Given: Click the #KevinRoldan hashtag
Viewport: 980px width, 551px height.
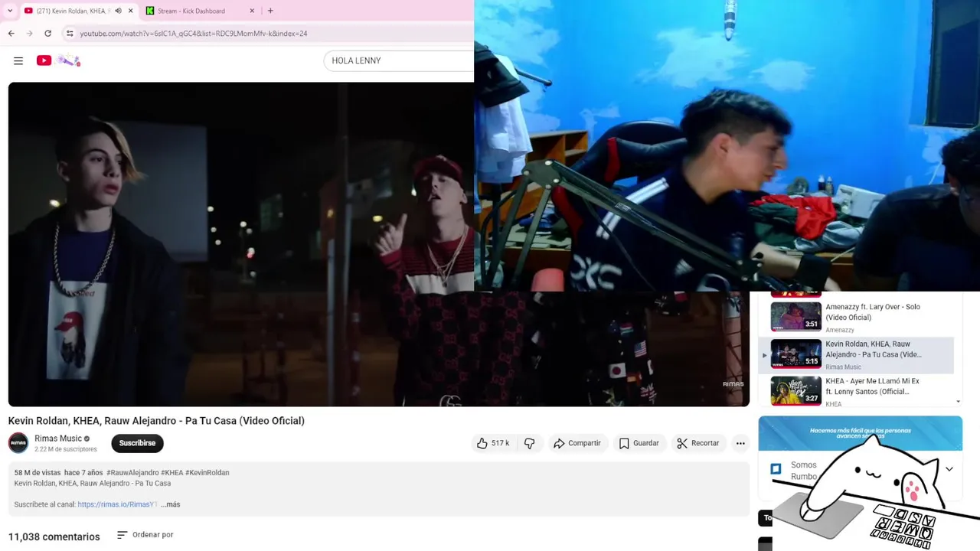Looking at the screenshot, I should [207, 473].
